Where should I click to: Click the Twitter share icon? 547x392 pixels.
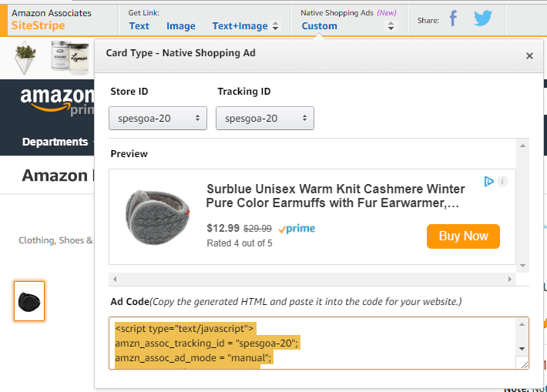coord(483,19)
